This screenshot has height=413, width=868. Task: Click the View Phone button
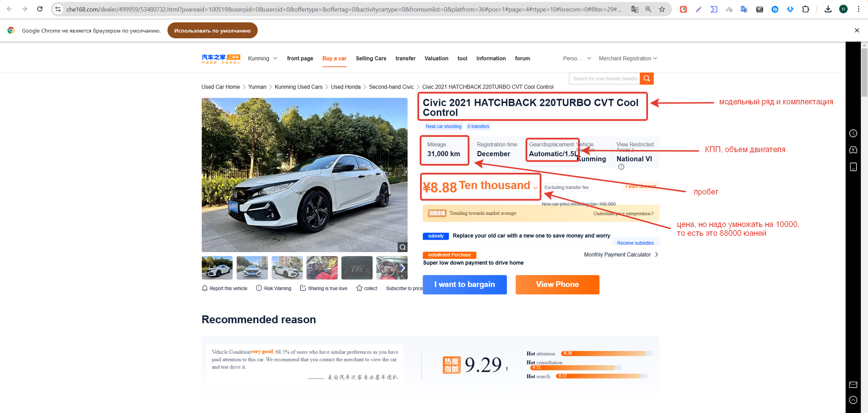[x=557, y=285]
